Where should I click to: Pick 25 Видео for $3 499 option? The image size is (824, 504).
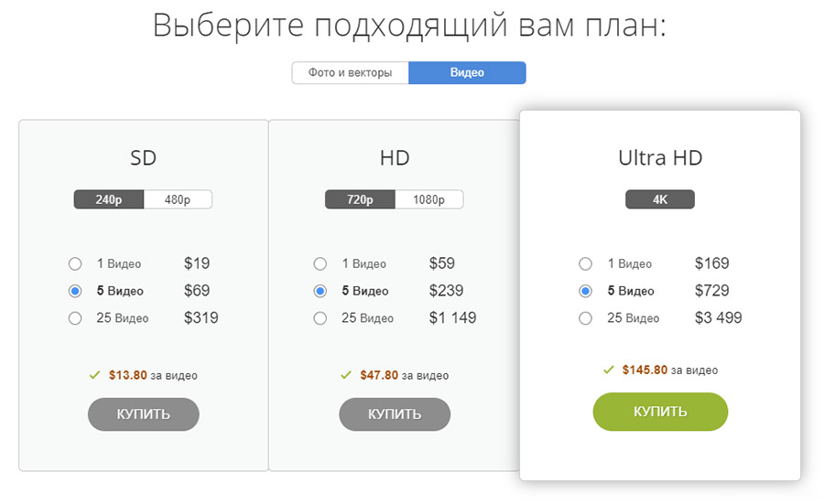tap(586, 319)
